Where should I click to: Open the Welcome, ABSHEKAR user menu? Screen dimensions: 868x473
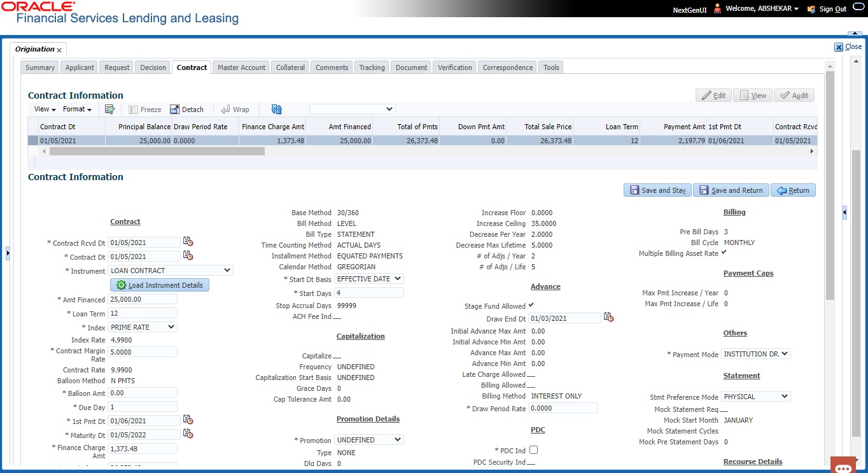762,10
